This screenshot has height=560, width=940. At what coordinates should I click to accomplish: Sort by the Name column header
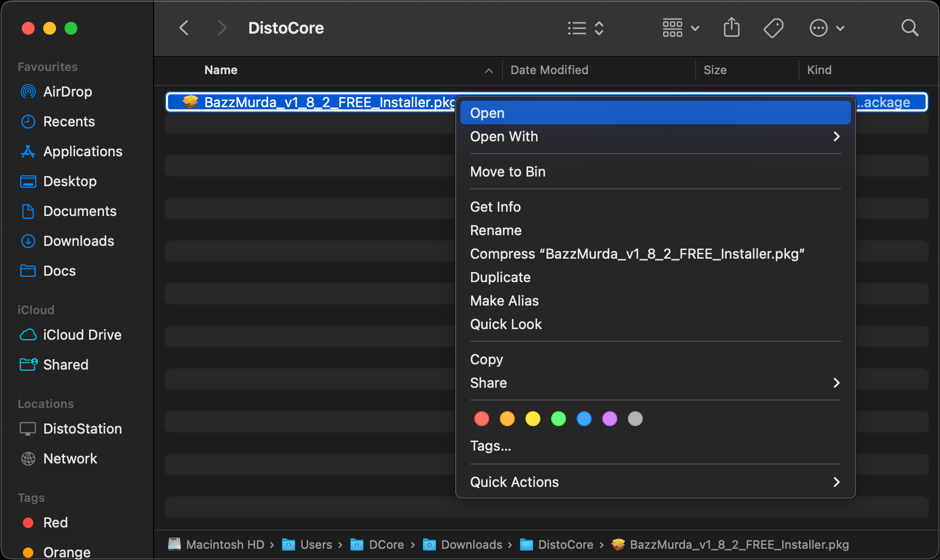pos(221,70)
